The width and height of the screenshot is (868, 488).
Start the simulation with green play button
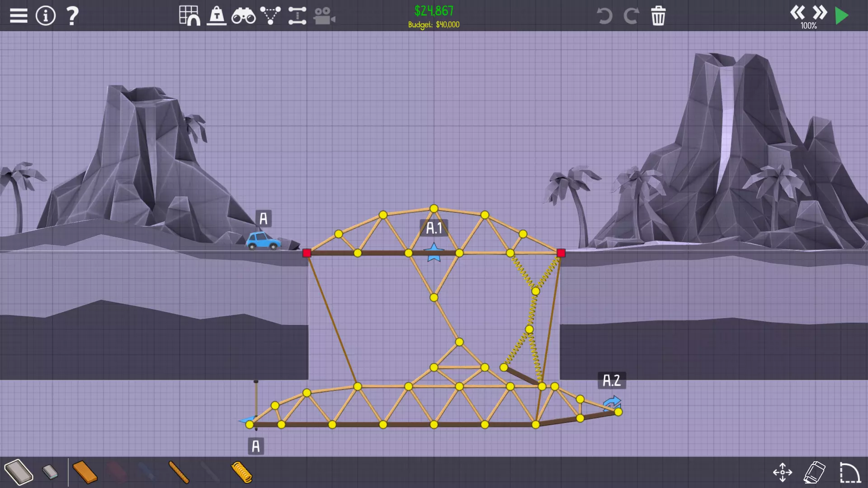click(842, 16)
